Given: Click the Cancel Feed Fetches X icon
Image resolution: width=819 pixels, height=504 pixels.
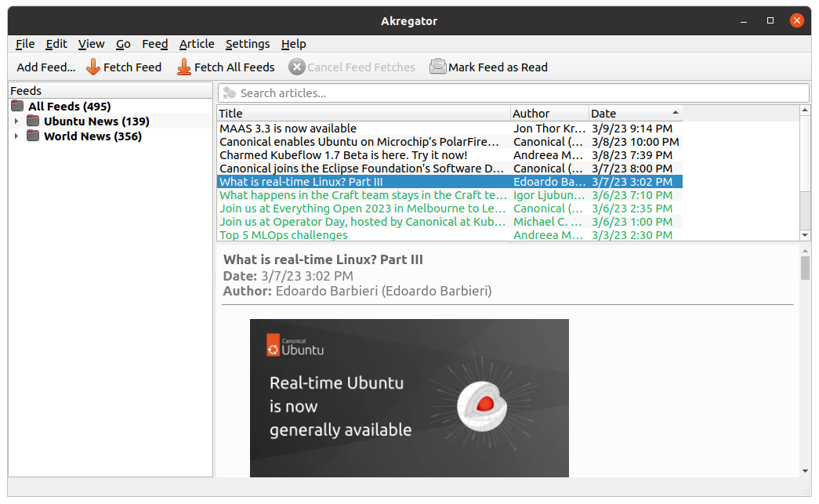Looking at the screenshot, I should pyautogui.click(x=297, y=67).
